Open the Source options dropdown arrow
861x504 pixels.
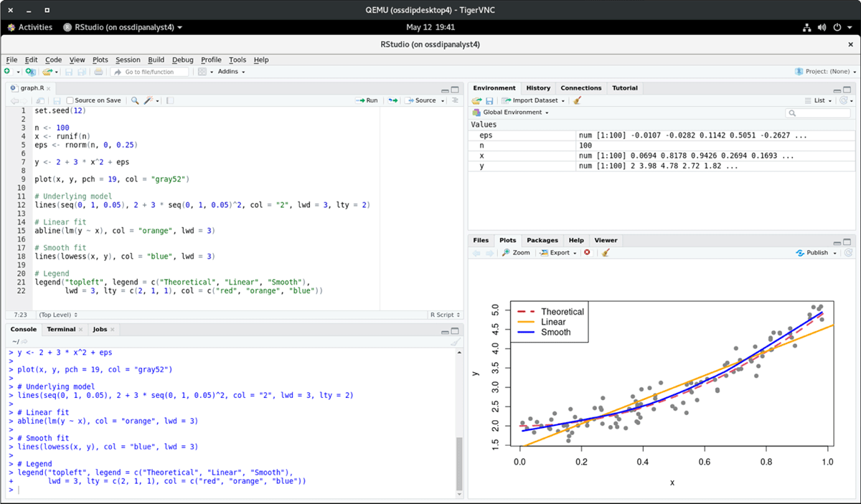(x=441, y=100)
